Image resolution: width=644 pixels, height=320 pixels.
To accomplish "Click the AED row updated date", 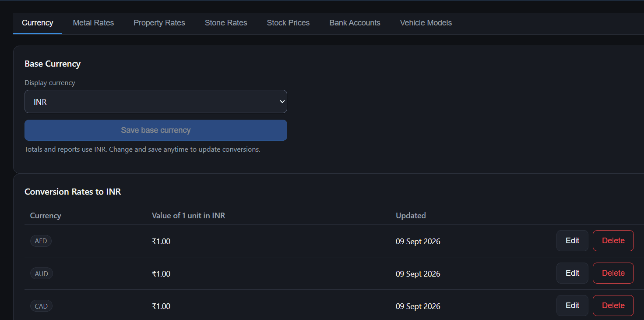I will (418, 242).
